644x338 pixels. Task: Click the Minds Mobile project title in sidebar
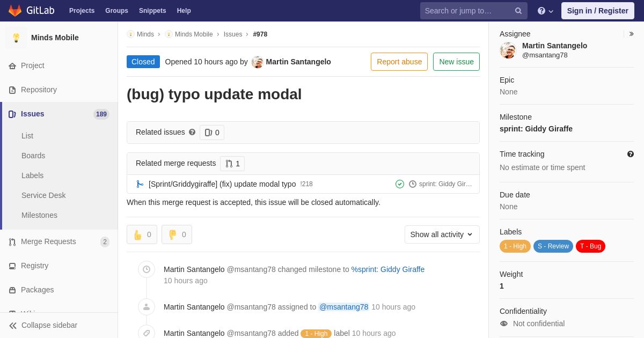pos(55,38)
